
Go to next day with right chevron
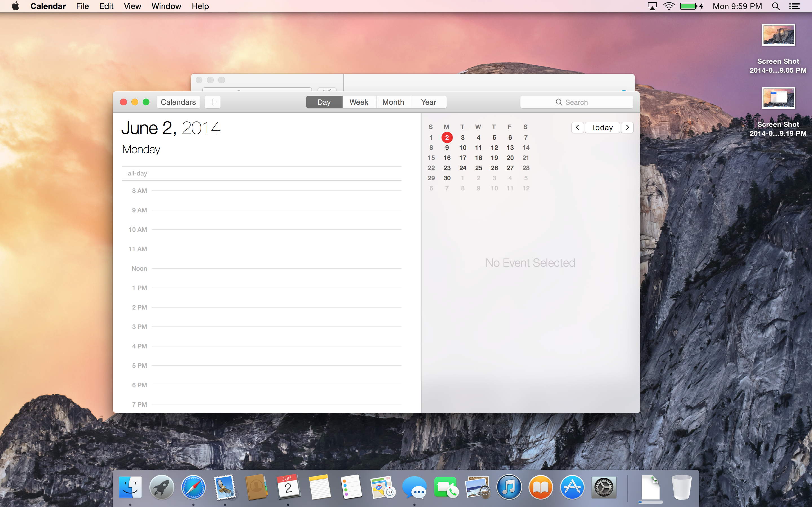[x=627, y=127]
